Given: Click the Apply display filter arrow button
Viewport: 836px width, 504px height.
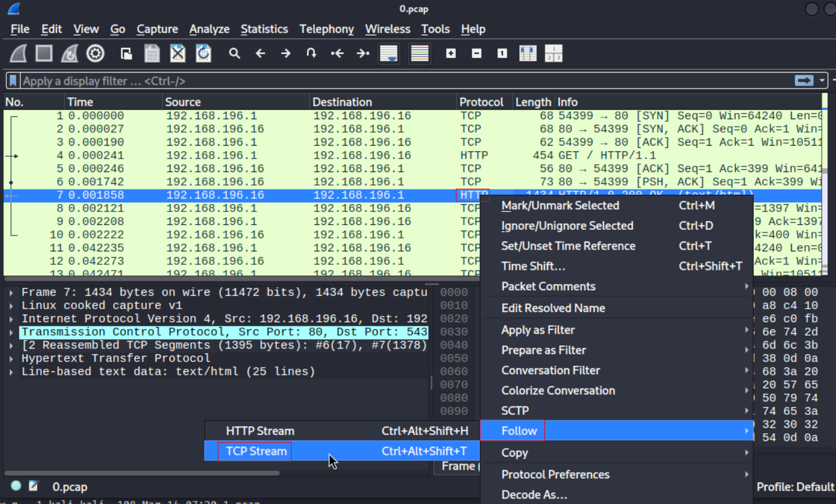Looking at the screenshot, I should pyautogui.click(x=804, y=81).
